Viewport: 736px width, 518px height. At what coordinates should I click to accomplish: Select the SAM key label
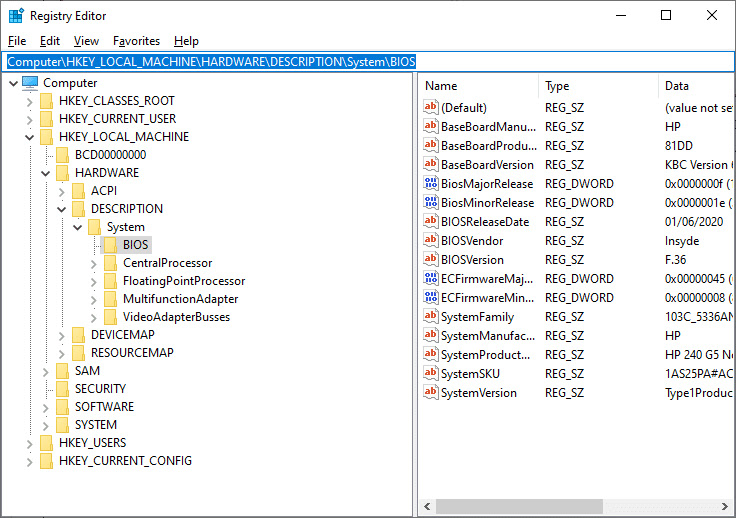coord(87,371)
